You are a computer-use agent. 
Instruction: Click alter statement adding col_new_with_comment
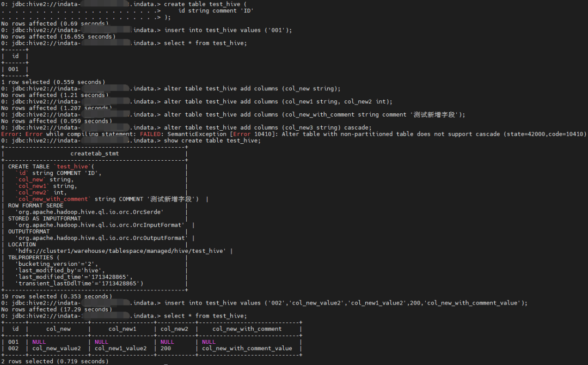(x=314, y=115)
